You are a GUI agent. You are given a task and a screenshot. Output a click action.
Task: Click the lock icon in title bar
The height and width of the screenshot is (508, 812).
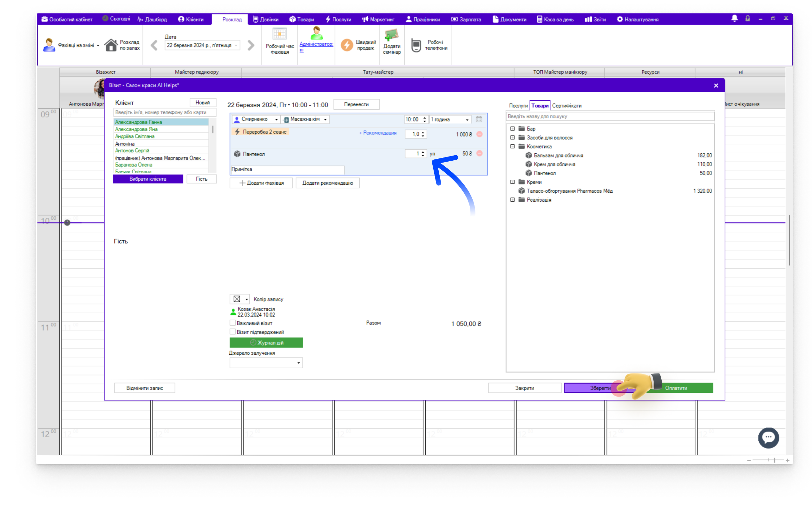(748, 18)
